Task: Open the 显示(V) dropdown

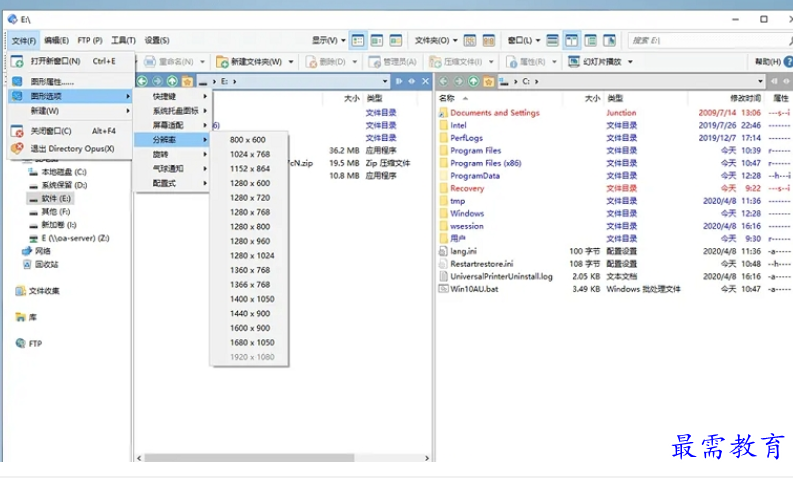Action: pyautogui.click(x=328, y=40)
